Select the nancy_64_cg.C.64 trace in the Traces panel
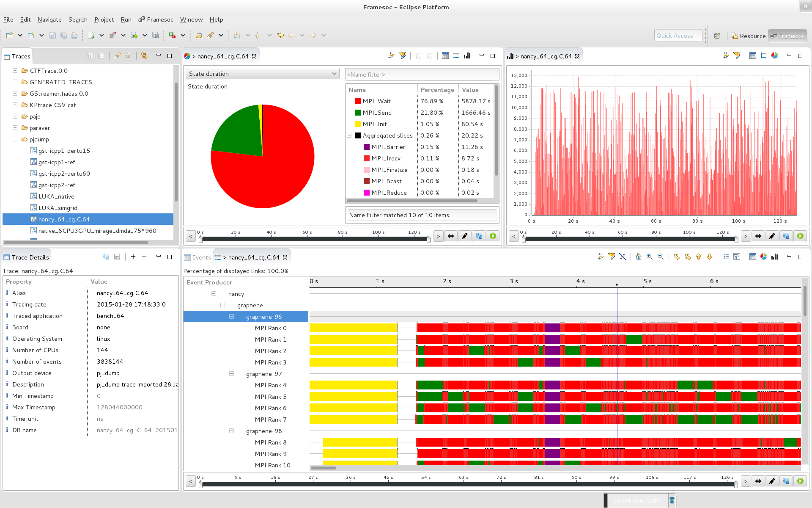Screen dimensions: 812x508 64,219
